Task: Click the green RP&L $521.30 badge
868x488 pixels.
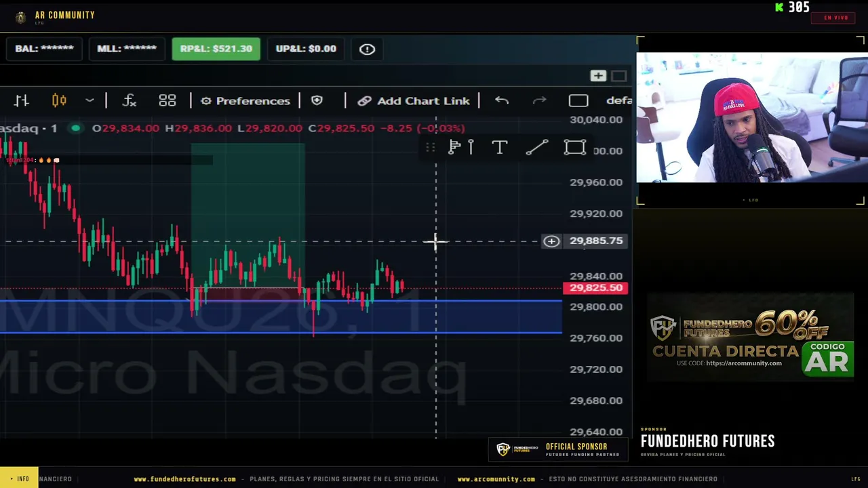Action: click(216, 49)
